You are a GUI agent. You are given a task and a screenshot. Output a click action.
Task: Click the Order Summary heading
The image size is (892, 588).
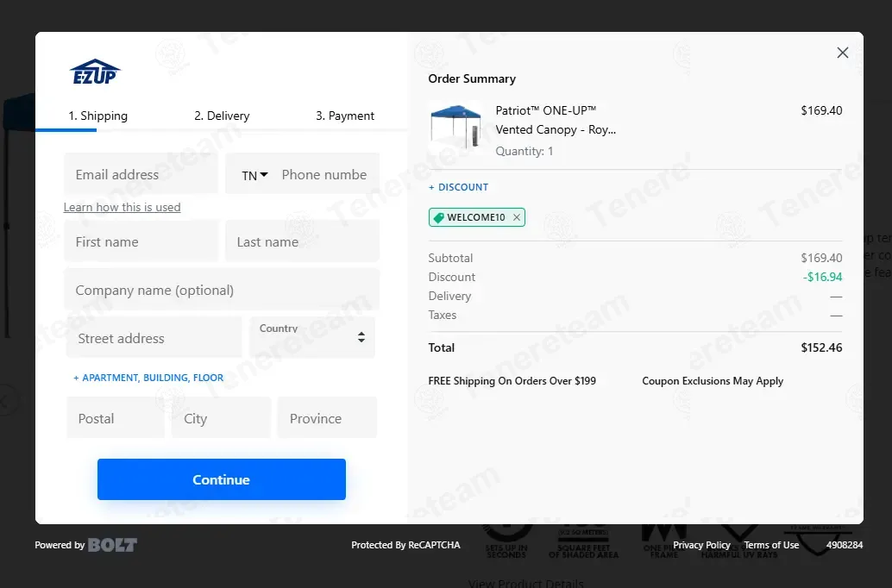coord(472,78)
